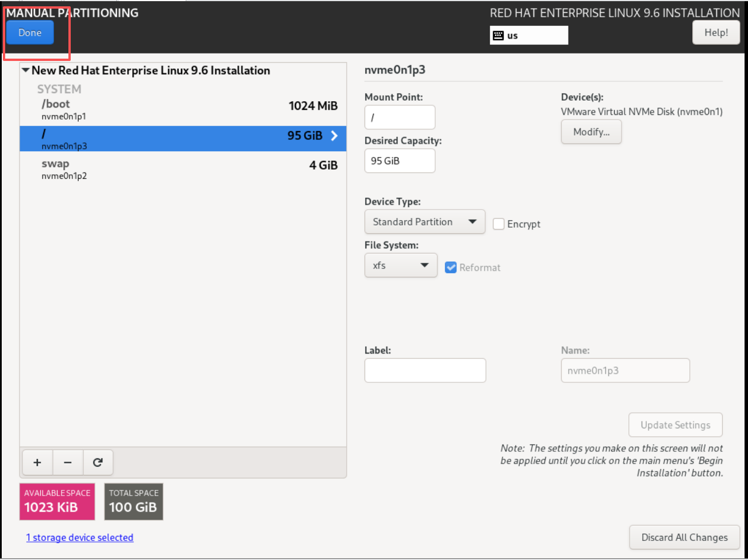748x560 pixels.
Task: Collapse the New Red Hat Enterprise Linux 9.6 Installation group
Action: (x=25, y=70)
